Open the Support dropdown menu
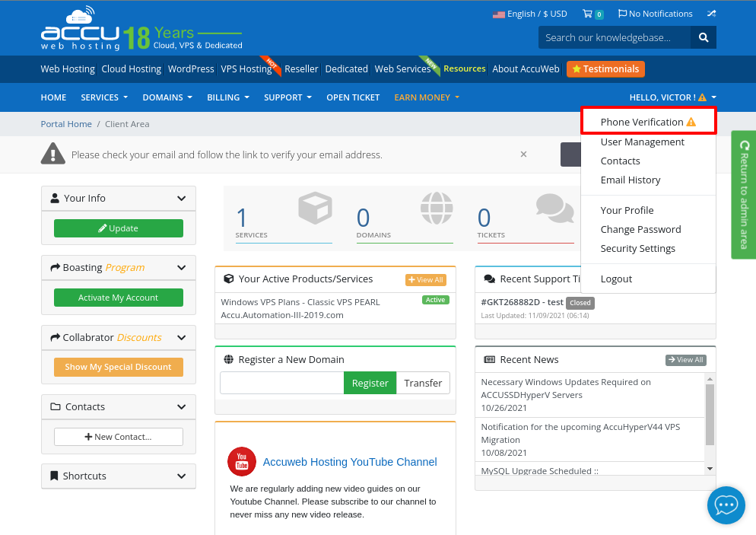This screenshot has height=535, width=756. point(287,97)
